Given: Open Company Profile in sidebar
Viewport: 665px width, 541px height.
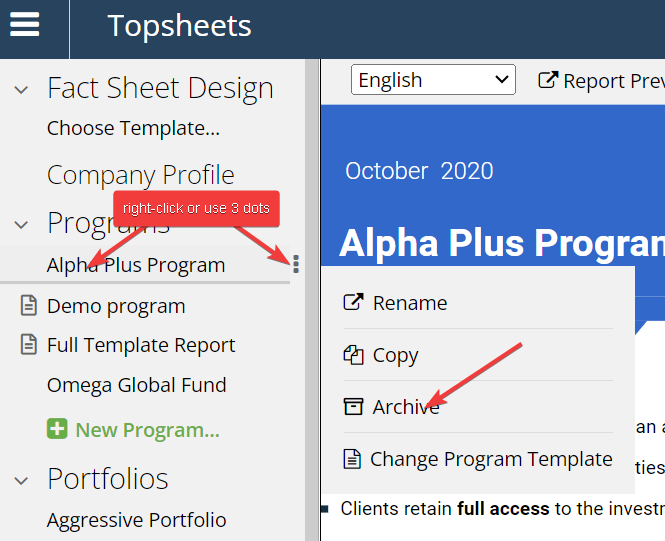Looking at the screenshot, I should coord(140,175).
